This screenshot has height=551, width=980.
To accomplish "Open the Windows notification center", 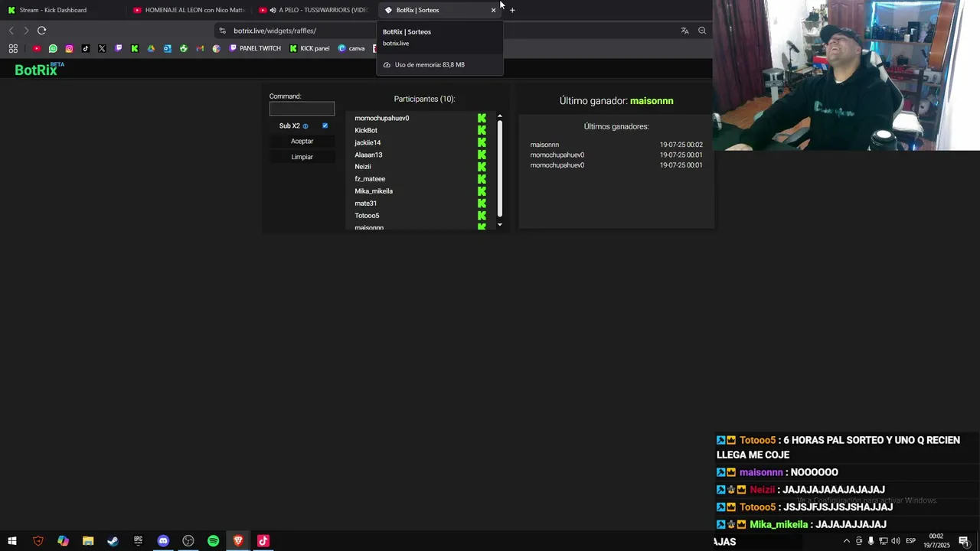I will pos(964,541).
